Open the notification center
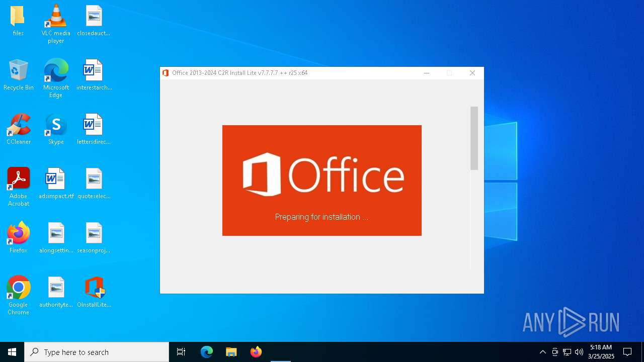 tap(627, 352)
